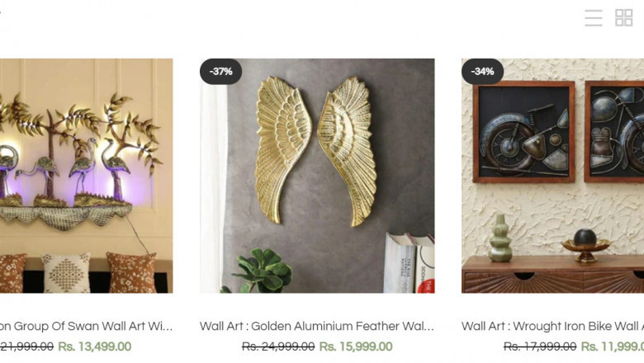Screen dimensions: 644x363
Task: Open Wrought Iron Bike Wall Art title link
Action: pyautogui.click(x=553, y=326)
